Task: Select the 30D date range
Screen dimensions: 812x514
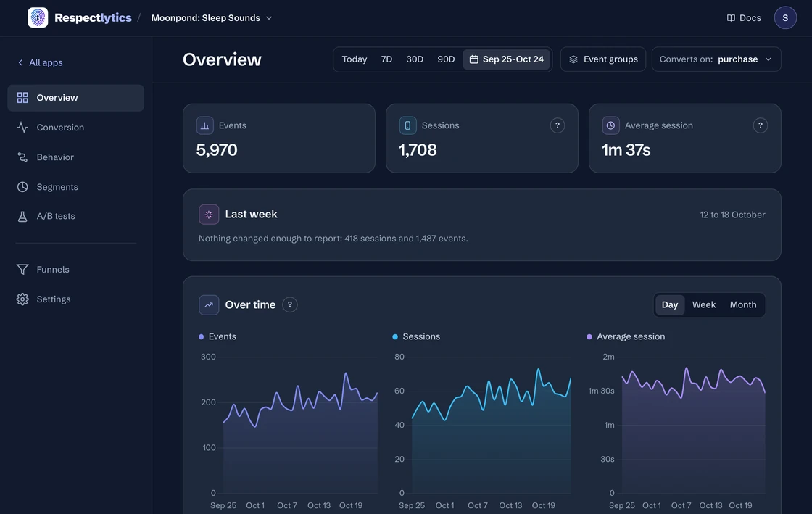Action: (415, 59)
